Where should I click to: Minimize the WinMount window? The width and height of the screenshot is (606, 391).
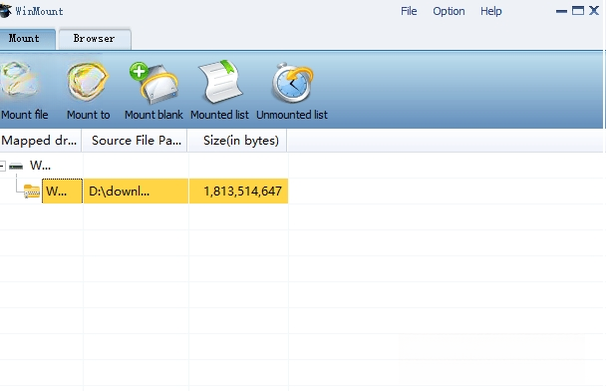tap(561, 11)
